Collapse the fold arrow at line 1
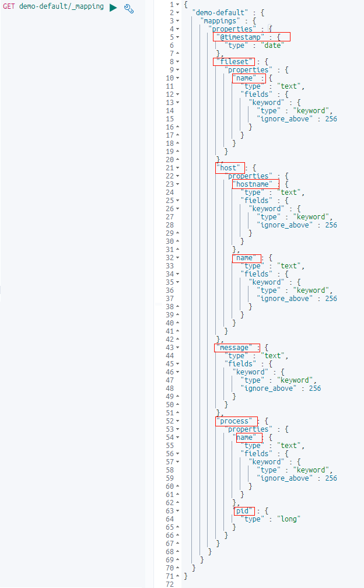This screenshot has width=364, height=588. (x=178, y=5)
